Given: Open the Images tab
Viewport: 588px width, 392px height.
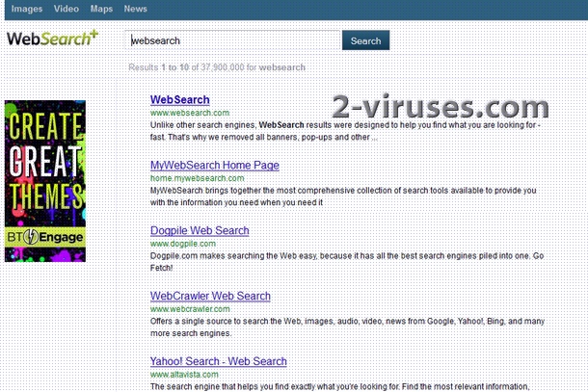Looking at the screenshot, I should (27, 9).
